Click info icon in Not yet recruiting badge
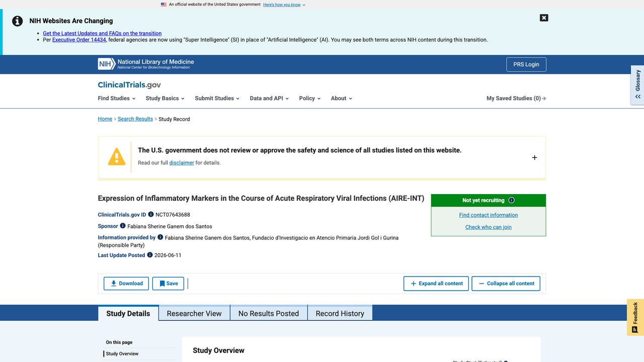Screen dimensions: 644x362 click(x=512, y=200)
